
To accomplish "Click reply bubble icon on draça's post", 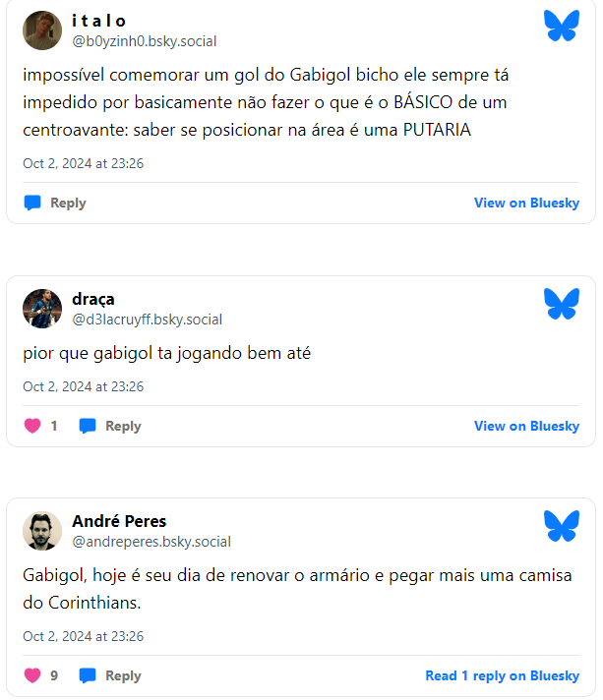I will (88, 426).
